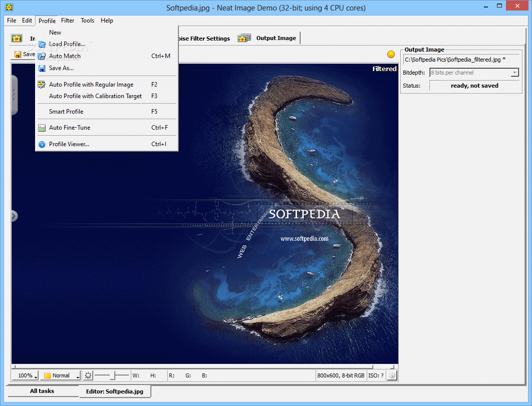Run Auto Profile with Calibration Target

107,96
